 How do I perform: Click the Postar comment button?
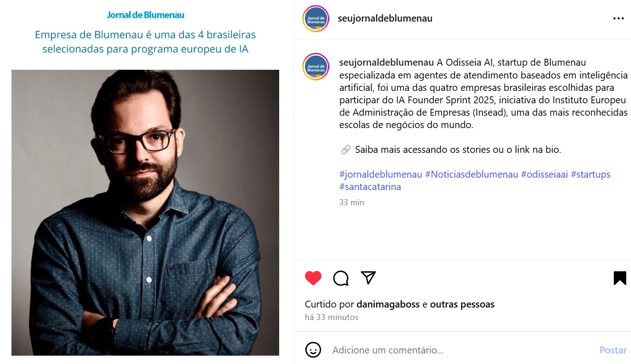point(613,350)
